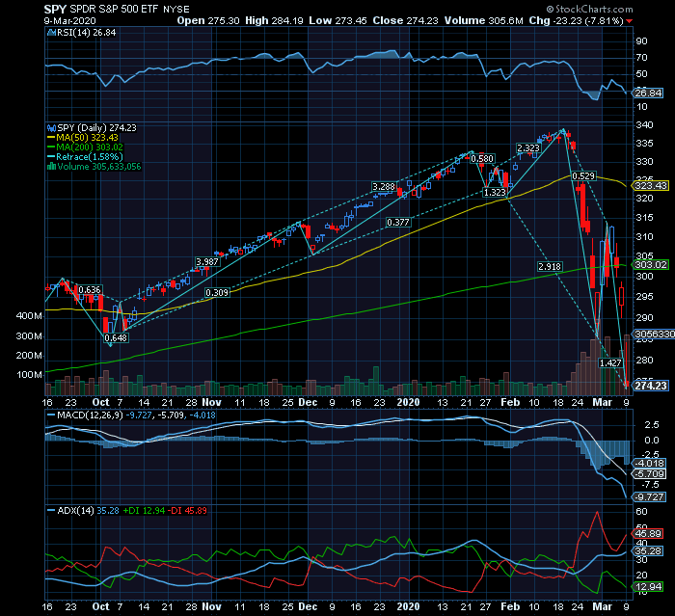The height and width of the screenshot is (616, 675).
Task: Click the 274.23 last price axis tag
Action: point(651,386)
